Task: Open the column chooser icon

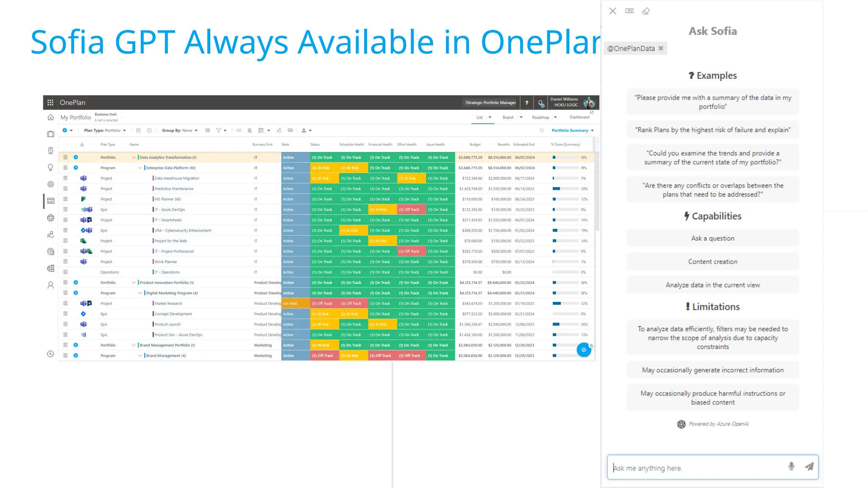Action: pyautogui.click(x=208, y=130)
